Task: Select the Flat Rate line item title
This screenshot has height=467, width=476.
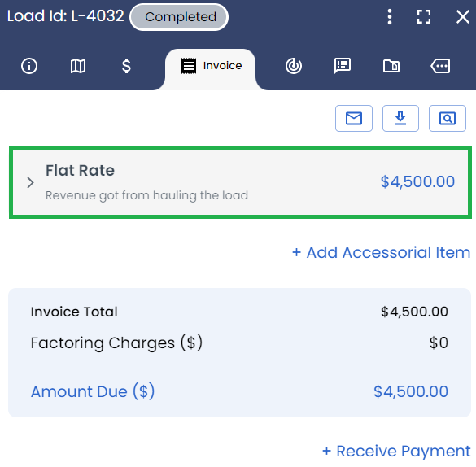Action: click(x=80, y=170)
